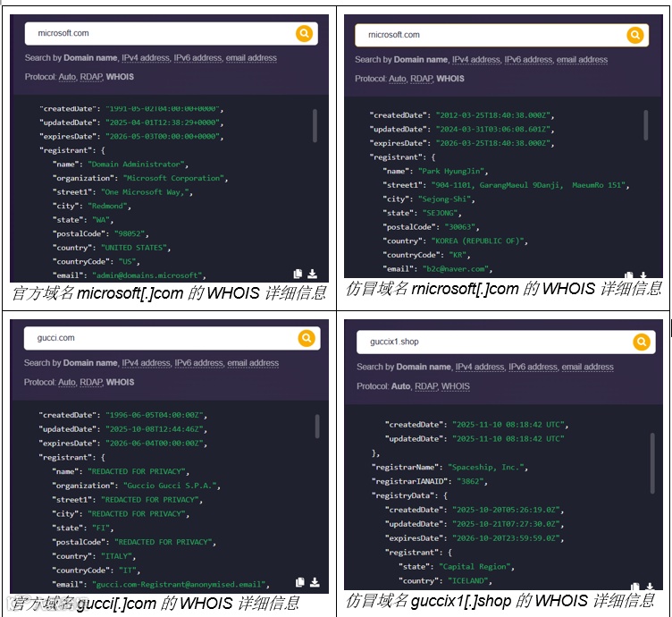
Task: Switch protocol to Auto in microsoft.com panel
Action: pyautogui.click(x=67, y=77)
